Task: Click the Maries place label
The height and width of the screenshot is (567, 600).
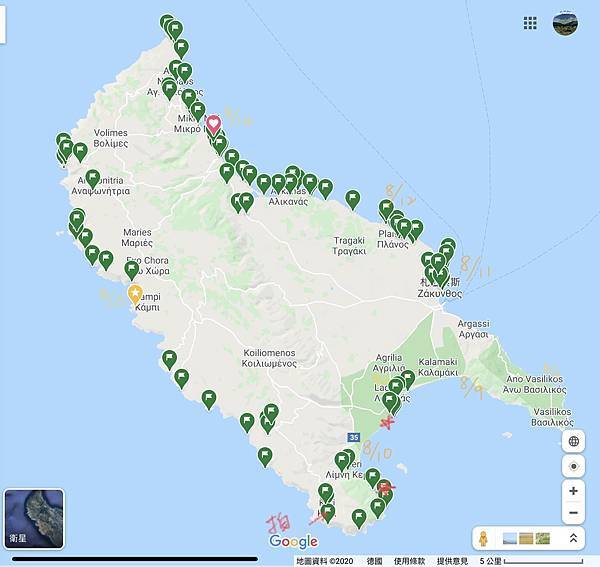Action: [x=137, y=237]
